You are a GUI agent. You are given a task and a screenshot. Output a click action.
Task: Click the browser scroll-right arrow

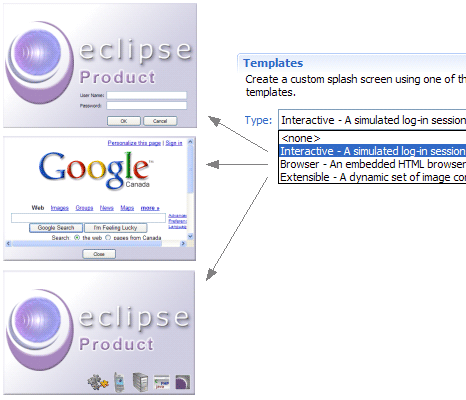pos(183,244)
